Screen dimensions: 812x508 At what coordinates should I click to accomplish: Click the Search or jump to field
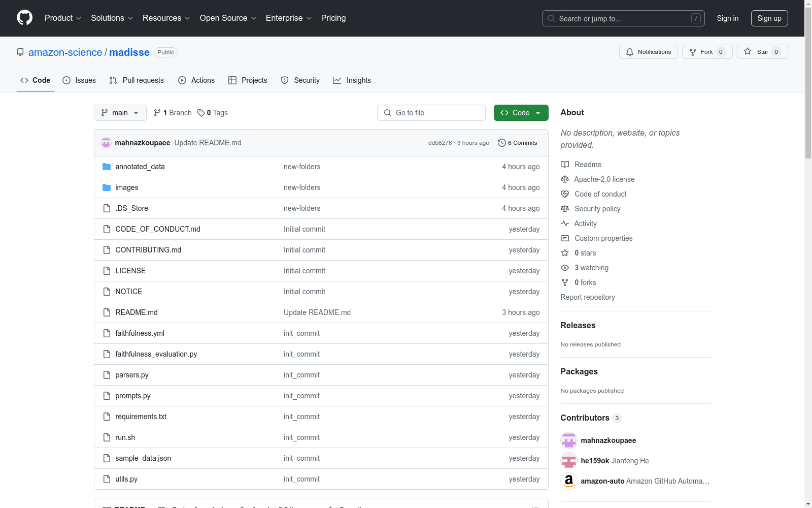(624, 18)
